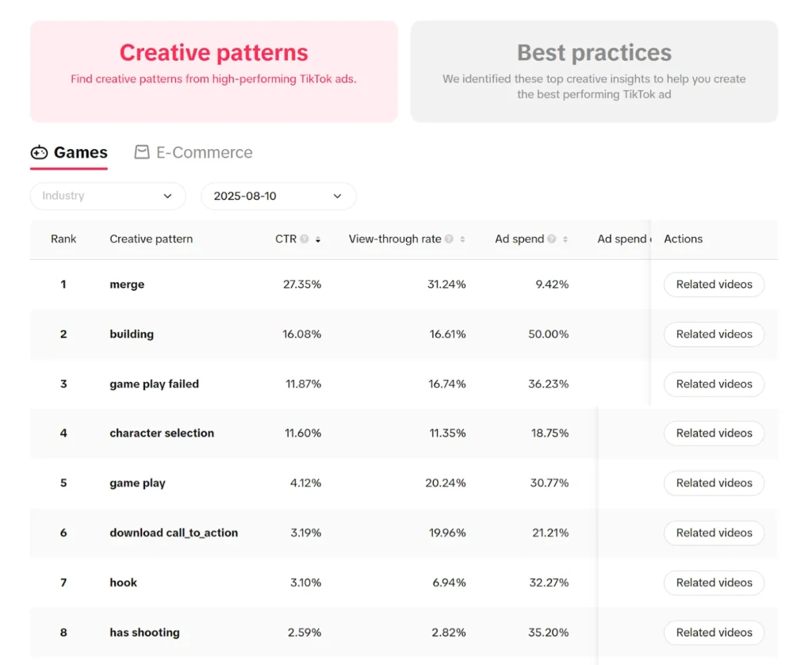Click the has shooting pattern row
Viewport: 812px width, 665px height.
point(144,633)
